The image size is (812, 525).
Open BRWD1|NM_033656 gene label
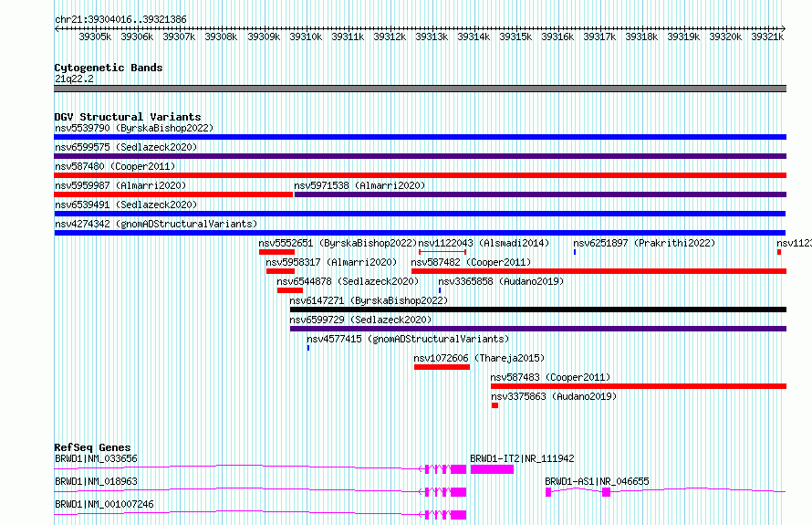tap(97, 458)
